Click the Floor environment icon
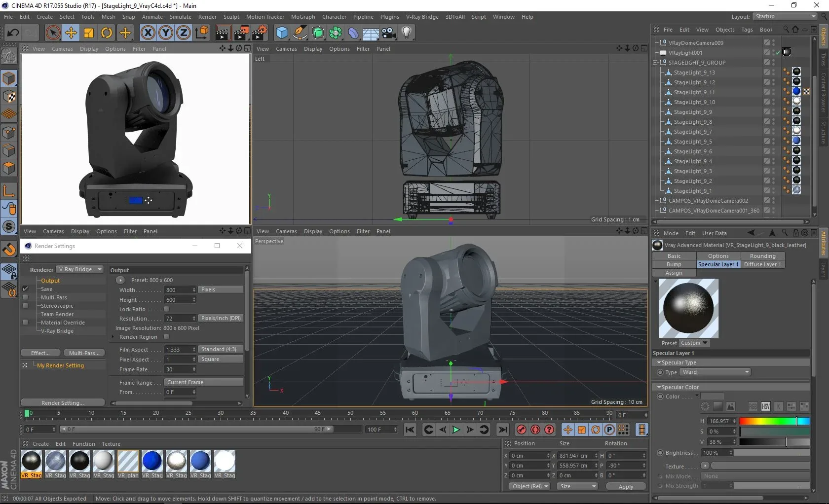 371,33
